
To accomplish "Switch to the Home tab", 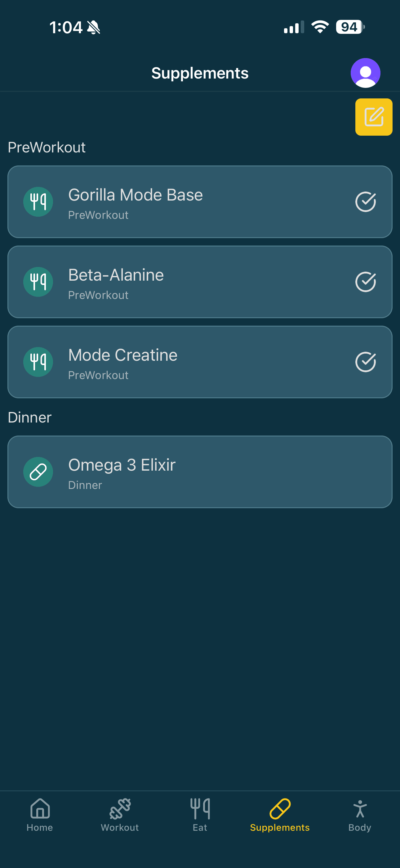I will click(40, 815).
